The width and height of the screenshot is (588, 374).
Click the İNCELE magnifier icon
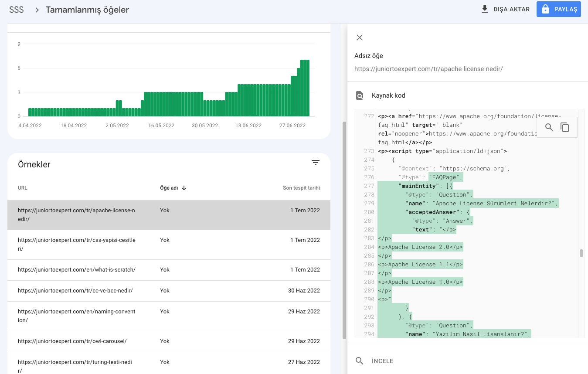tap(359, 360)
